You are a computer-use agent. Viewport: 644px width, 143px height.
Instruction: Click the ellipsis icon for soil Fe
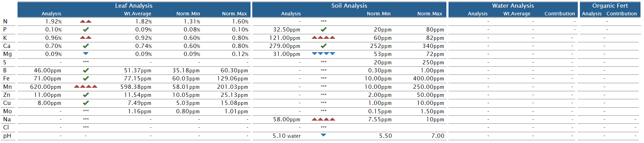323,78
